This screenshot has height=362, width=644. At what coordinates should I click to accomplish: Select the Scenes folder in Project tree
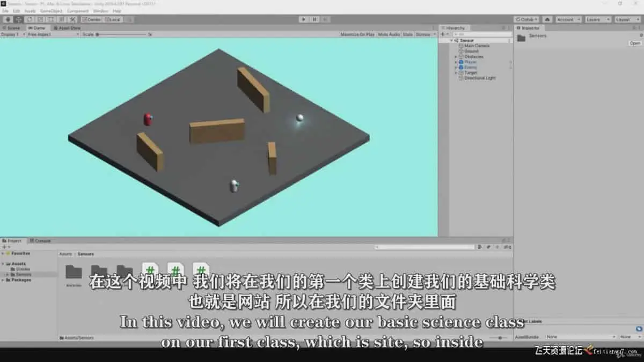23,269
